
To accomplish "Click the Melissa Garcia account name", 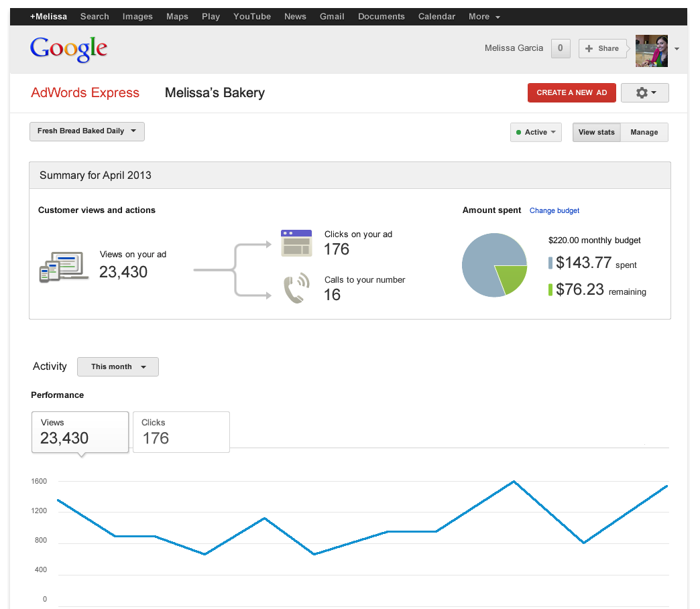I will click(x=514, y=48).
